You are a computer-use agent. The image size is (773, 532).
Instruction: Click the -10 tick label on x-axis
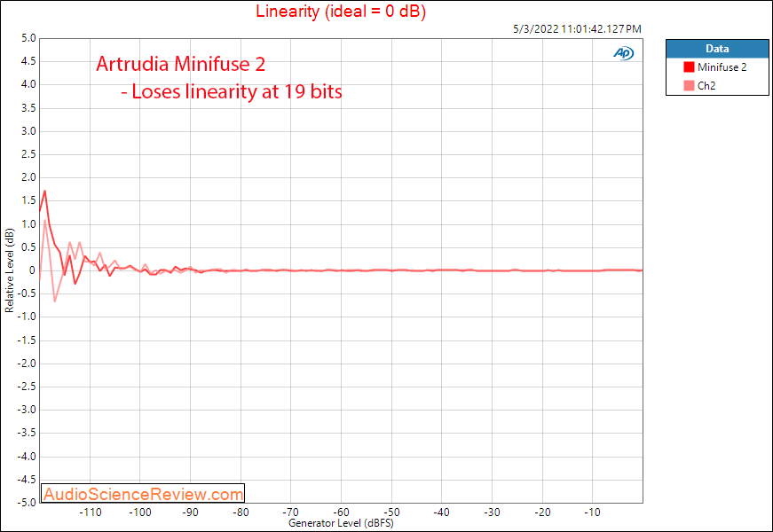[593, 512]
